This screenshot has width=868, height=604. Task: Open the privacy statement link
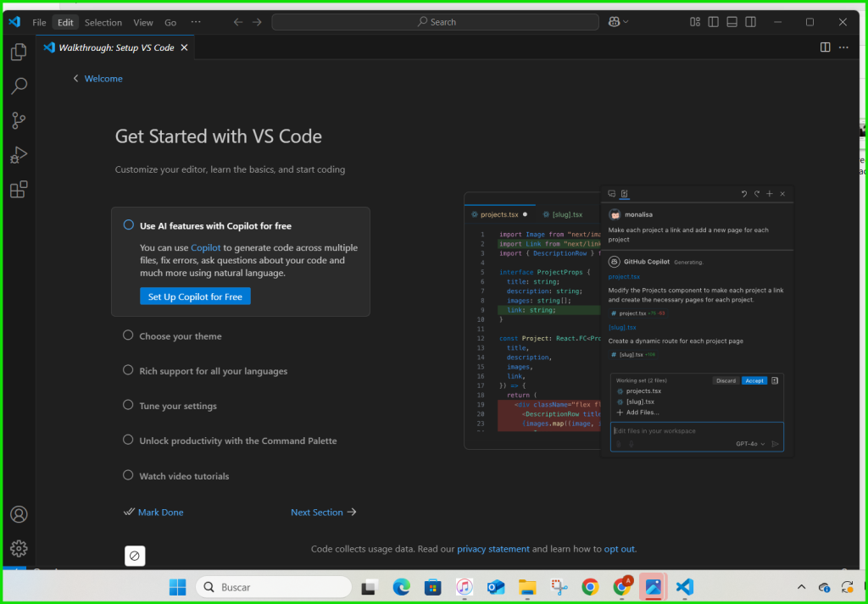coord(492,549)
